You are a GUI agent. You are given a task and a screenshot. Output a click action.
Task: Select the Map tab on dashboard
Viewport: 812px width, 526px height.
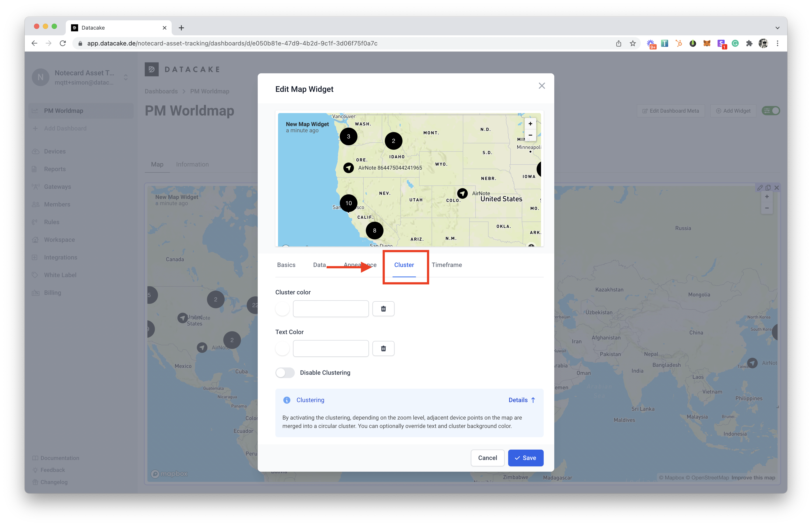[x=157, y=164]
